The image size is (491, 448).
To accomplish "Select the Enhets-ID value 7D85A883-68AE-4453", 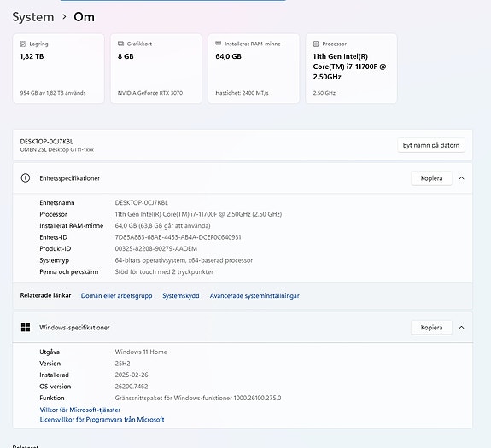I will (x=178, y=237).
